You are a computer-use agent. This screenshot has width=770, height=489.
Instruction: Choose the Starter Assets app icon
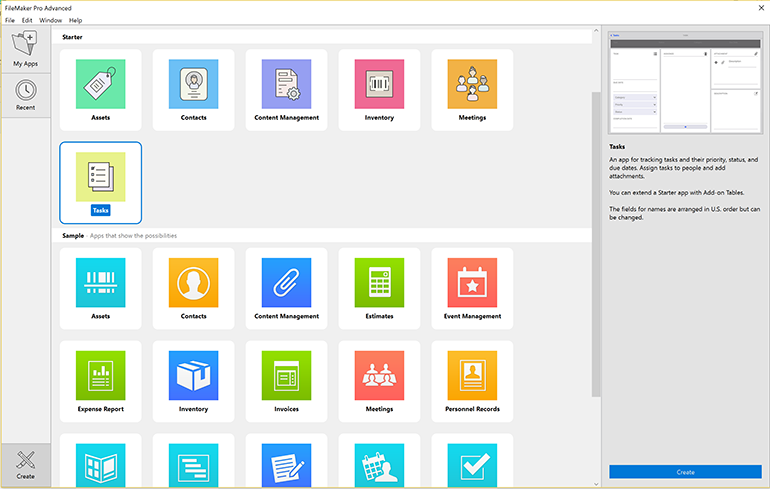click(x=101, y=84)
